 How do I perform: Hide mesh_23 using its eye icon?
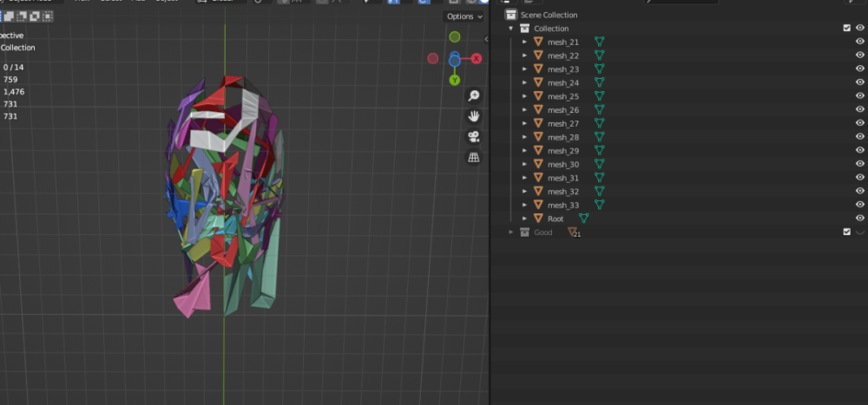coord(860,69)
